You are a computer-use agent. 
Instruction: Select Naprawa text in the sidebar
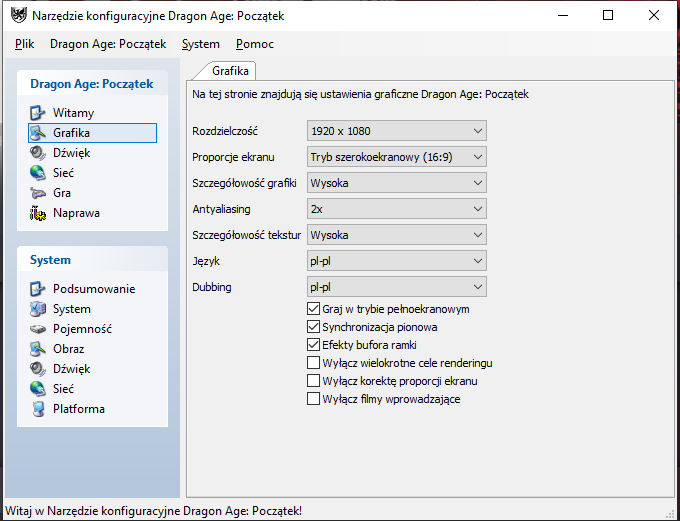coord(76,213)
